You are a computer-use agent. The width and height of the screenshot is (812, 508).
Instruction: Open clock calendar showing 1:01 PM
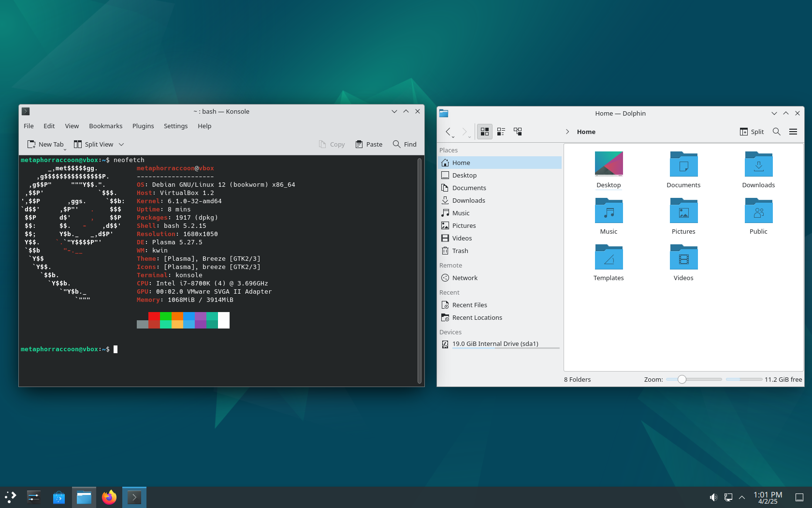[768, 497]
